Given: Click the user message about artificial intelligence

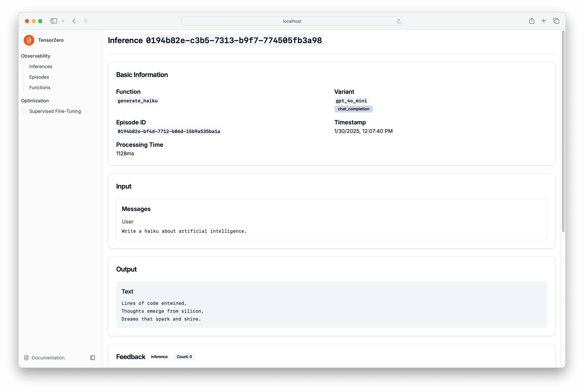Looking at the screenshot, I should (x=184, y=231).
